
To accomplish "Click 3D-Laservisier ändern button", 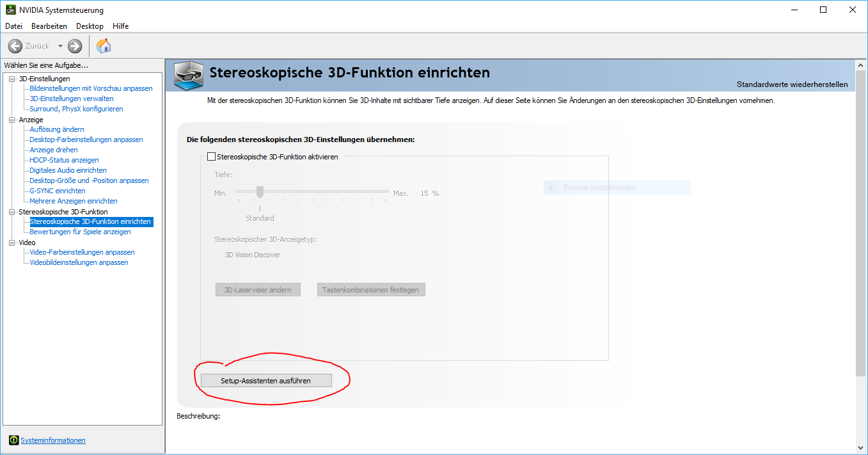I will 258,290.
